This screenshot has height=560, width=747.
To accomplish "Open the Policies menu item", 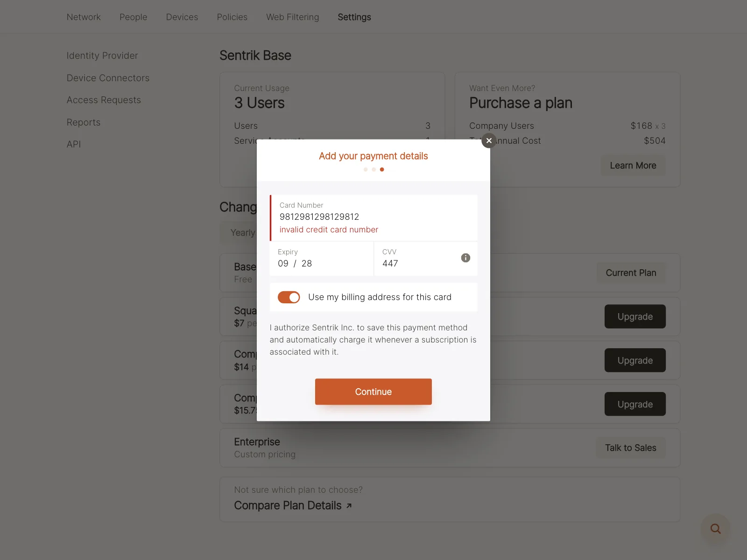I will click(x=232, y=17).
